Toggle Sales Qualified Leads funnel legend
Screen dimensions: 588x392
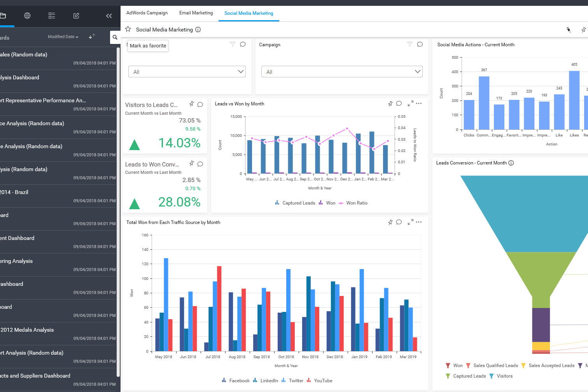click(492, 366)
